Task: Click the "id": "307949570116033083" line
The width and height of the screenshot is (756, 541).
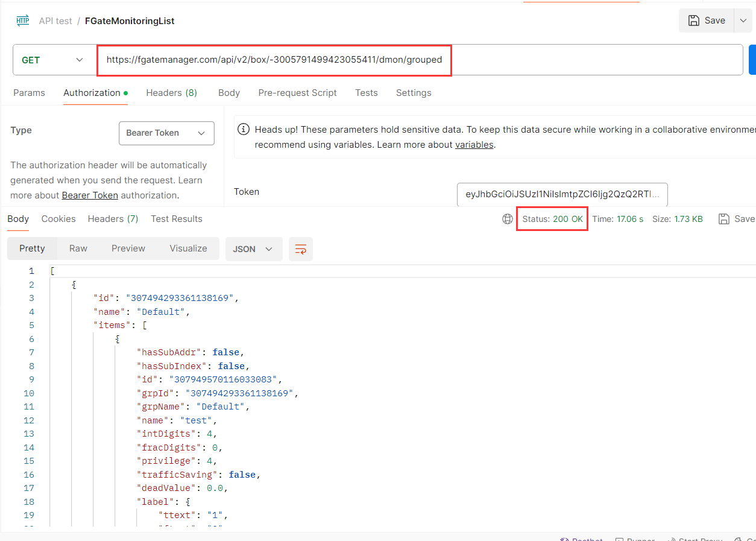Action: tap(210, 379)
